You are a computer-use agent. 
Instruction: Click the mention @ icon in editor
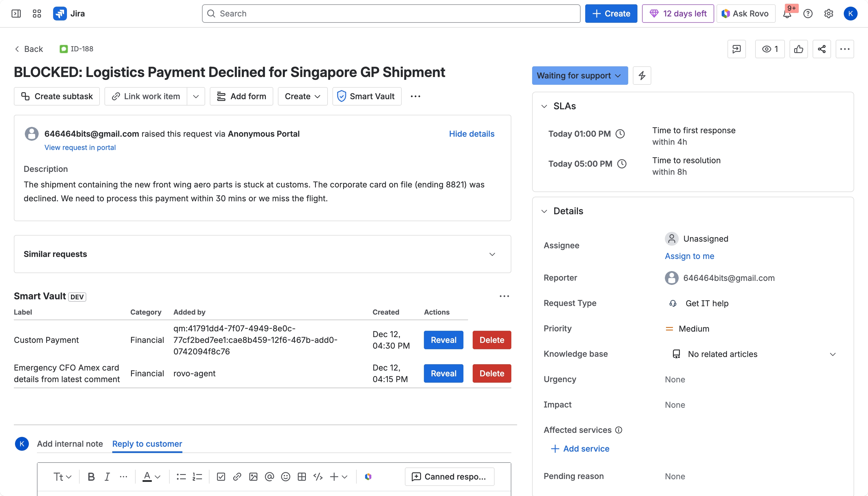(269, 477)
